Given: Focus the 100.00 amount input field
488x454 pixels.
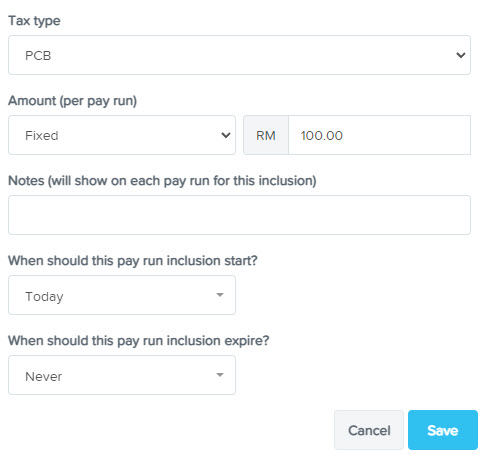Looking at the screenshot, I should point(380,135).
